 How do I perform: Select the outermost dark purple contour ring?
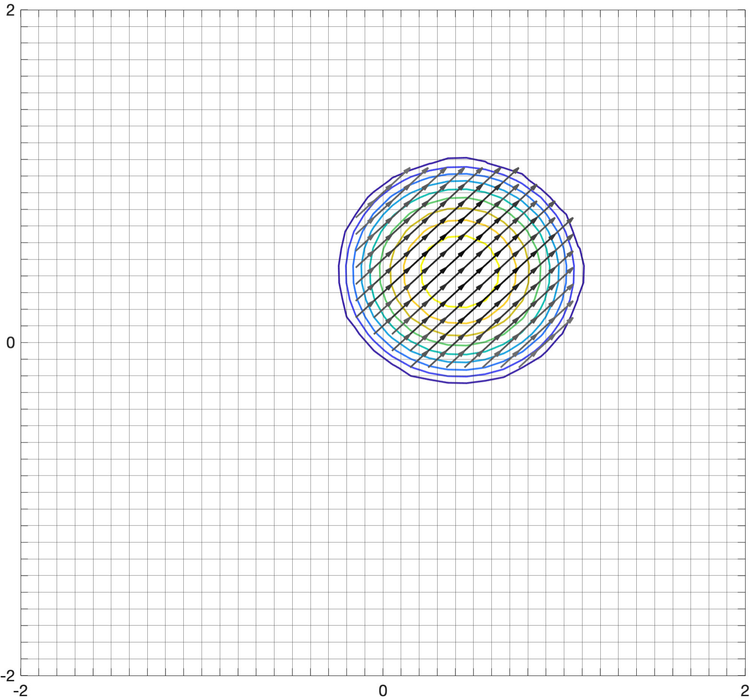(461, 271)
